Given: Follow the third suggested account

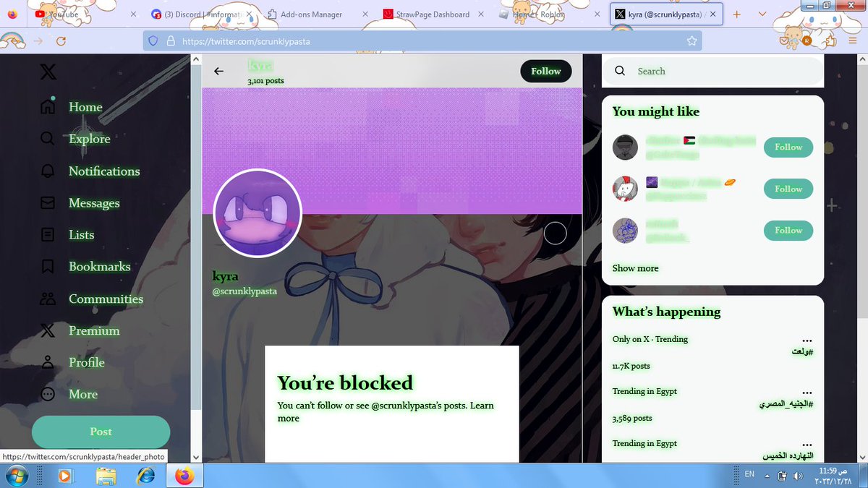Looking at the screenshot, I should pos(788,230).
